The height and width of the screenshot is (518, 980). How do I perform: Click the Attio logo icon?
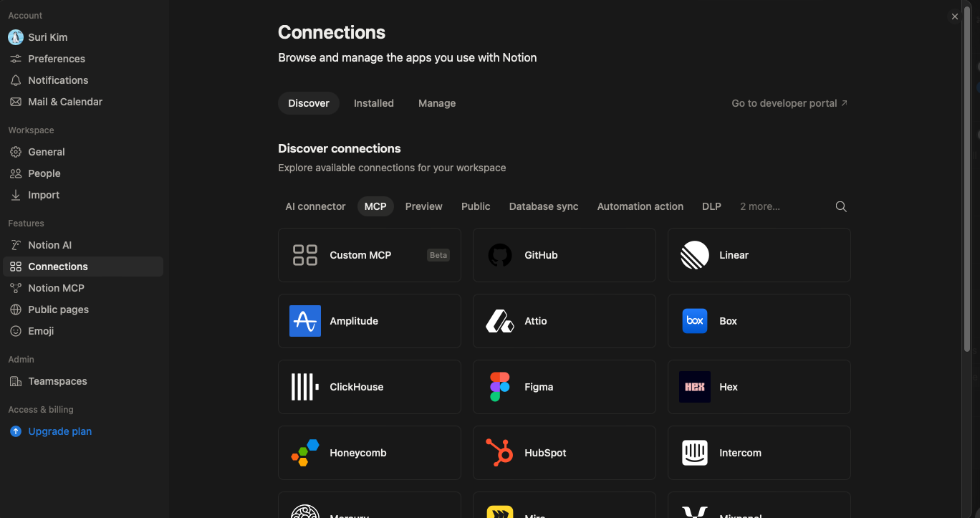(500, 321)
